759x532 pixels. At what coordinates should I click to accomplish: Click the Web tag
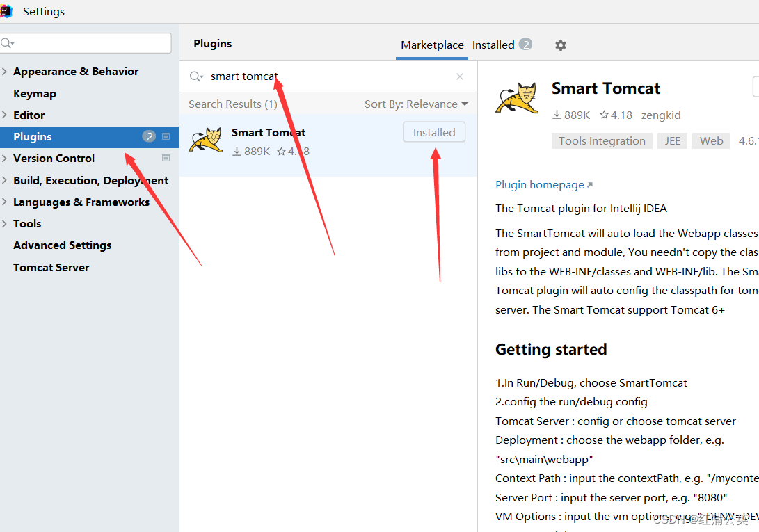tap(711, 141)
